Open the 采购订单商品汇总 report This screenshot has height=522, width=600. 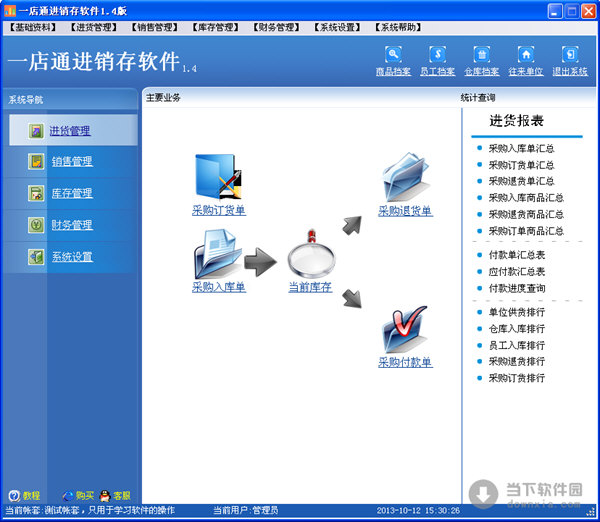(x=526, y=231)
